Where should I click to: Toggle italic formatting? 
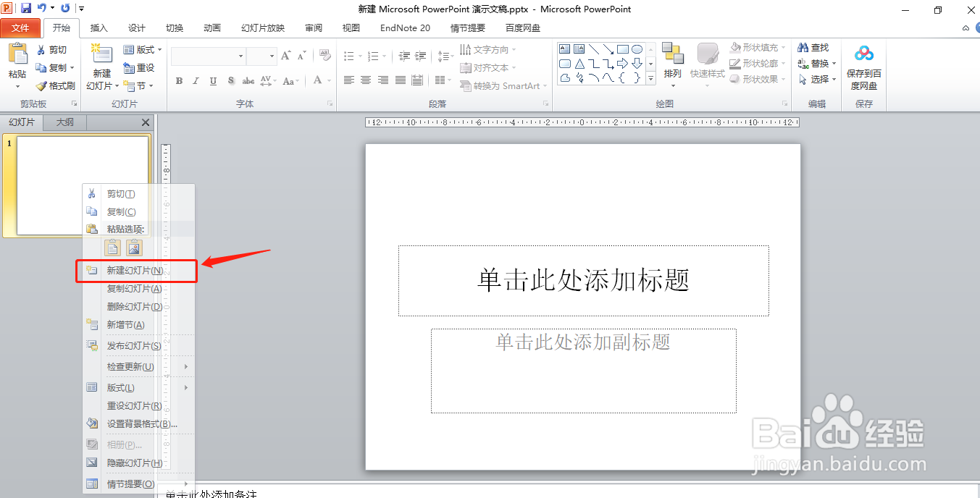pyautogui.click(x=196, y=81)
